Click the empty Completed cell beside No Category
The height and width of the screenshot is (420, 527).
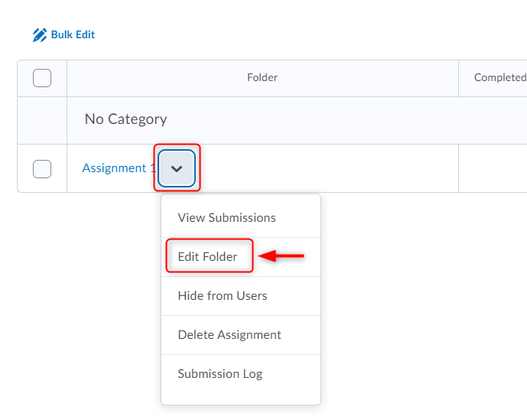(x=493, y=120)
